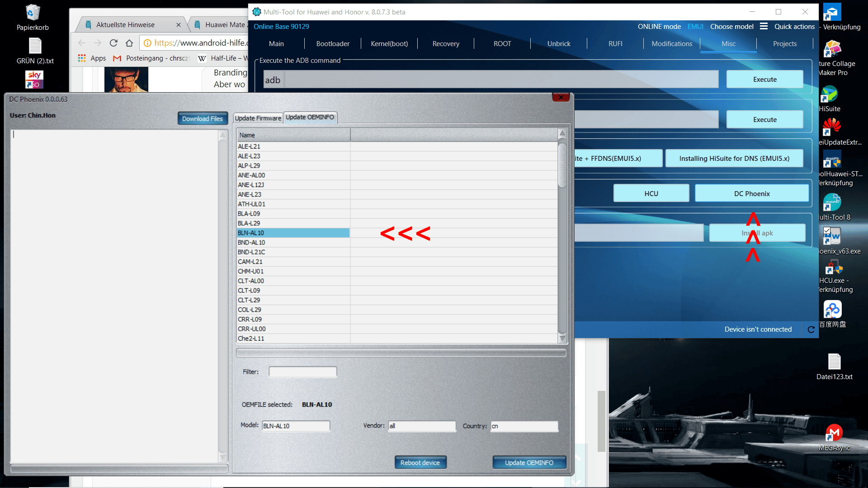
Task: Open the Projects tab
Action: pyautogui.click(x=785, y=44)
